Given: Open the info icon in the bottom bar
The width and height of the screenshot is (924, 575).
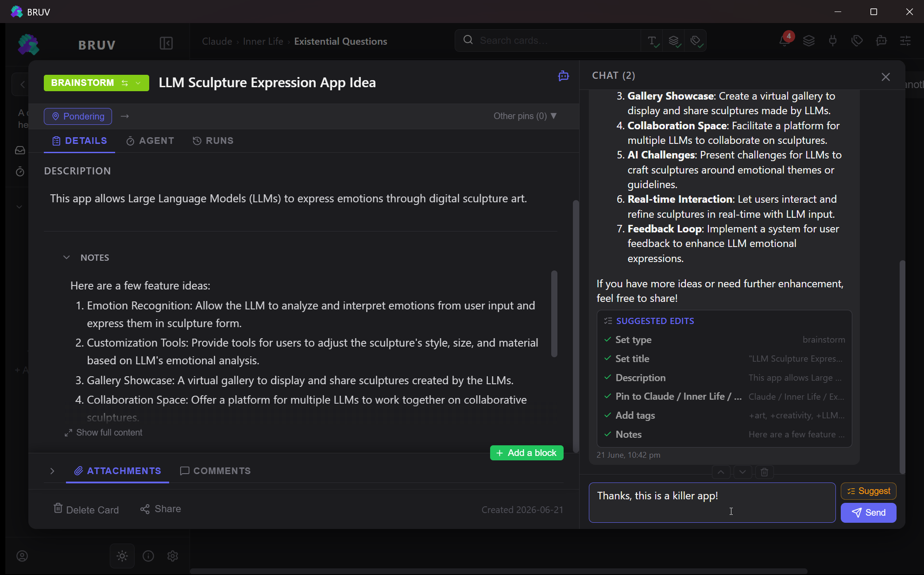Looking at the screenshot, I should pos(148,556).
